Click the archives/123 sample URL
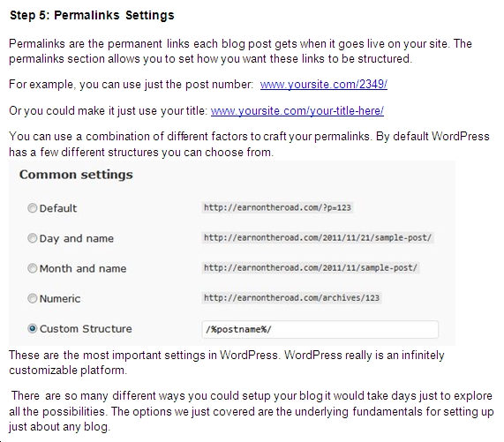Screen dimensions: 504x442 point(291,298)
